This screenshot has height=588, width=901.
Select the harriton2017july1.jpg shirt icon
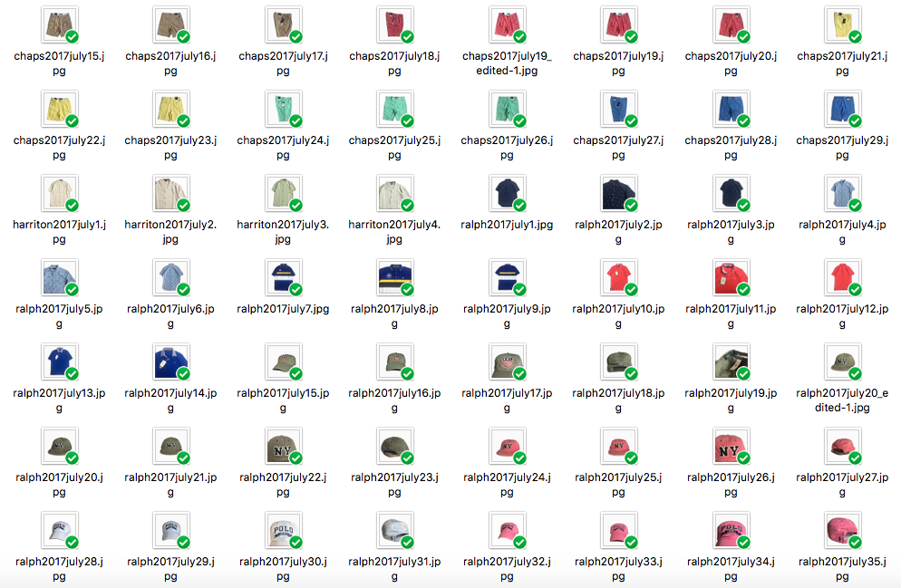click(x=59, y=194)
